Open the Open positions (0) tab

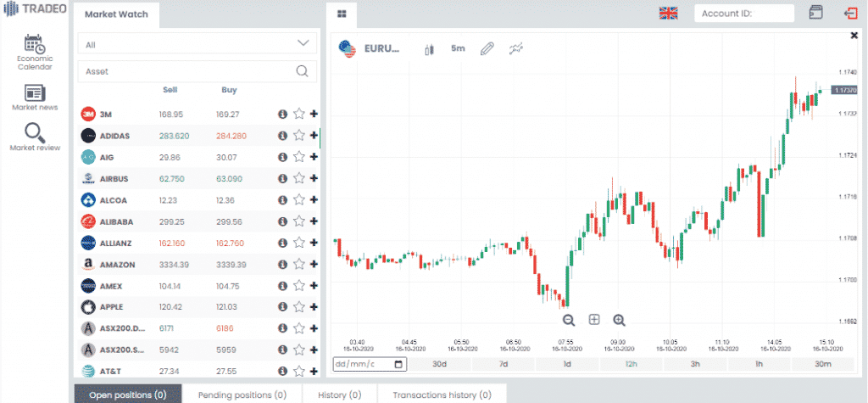128,395
